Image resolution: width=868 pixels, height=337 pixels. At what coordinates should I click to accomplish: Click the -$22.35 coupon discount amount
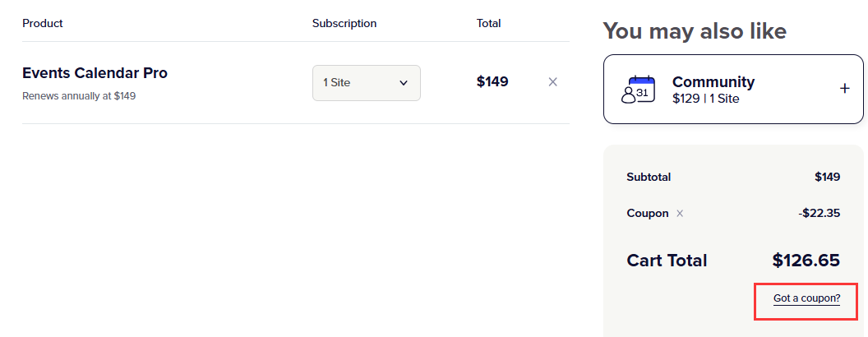(819, 213)
